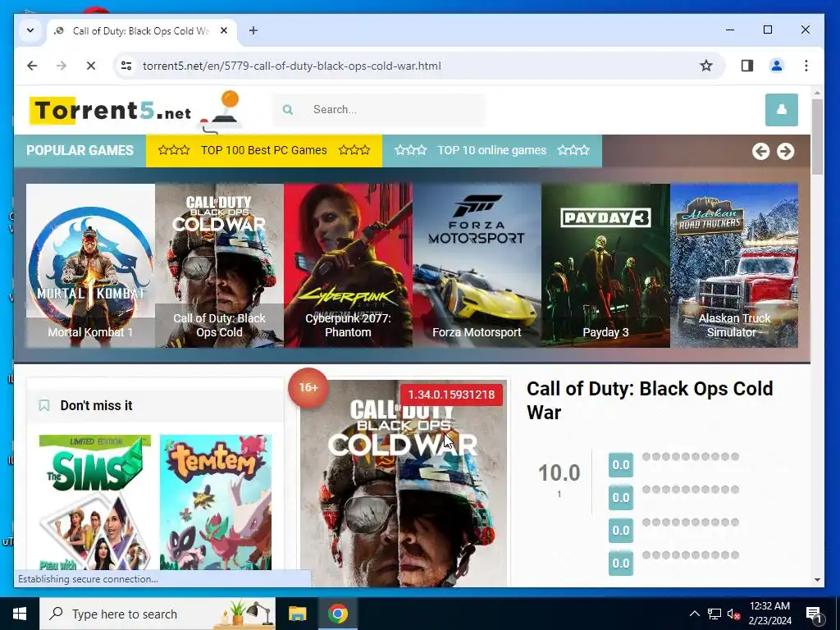Image resolution: width=840 pixels, height=630 pixels.
Task: Open TOP 100 Best PC Games
Action: 263,151
